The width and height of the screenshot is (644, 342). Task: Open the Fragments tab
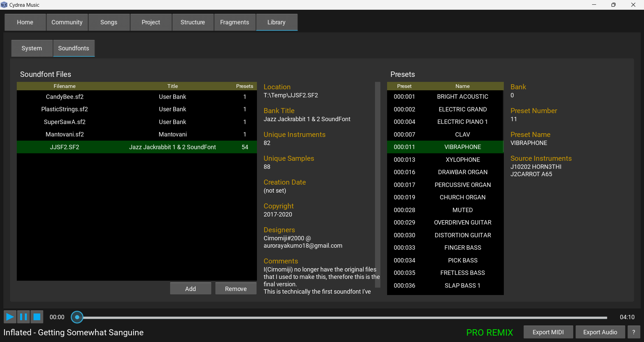(x=234, y=22)
